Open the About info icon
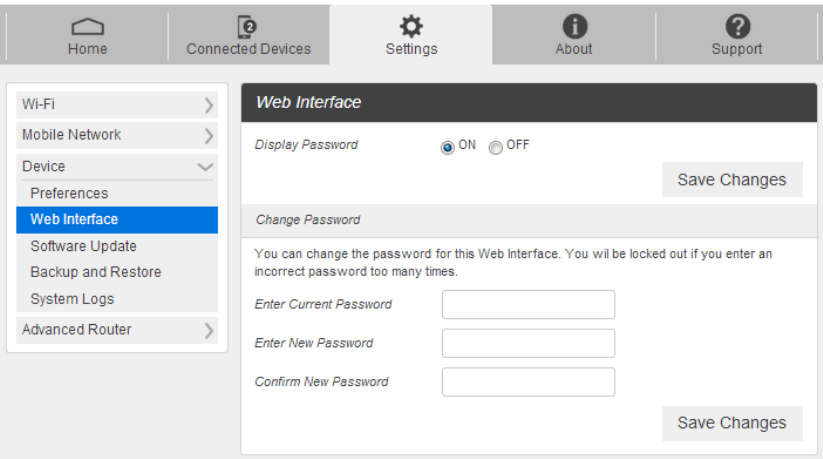 click(x=574, y=27)
